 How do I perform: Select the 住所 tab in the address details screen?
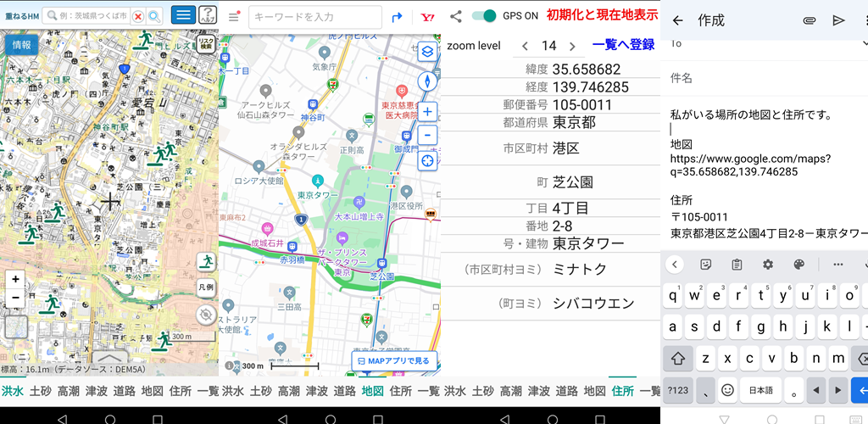point(622,391)
